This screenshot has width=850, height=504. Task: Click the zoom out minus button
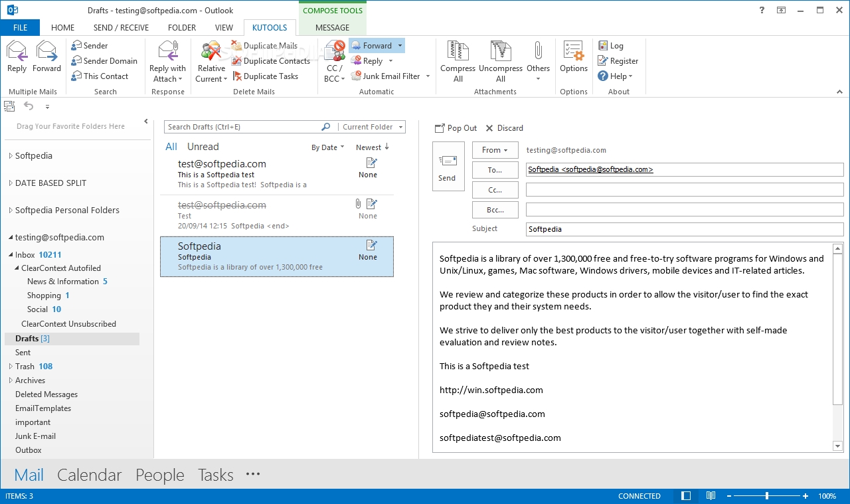coord(730,496)
